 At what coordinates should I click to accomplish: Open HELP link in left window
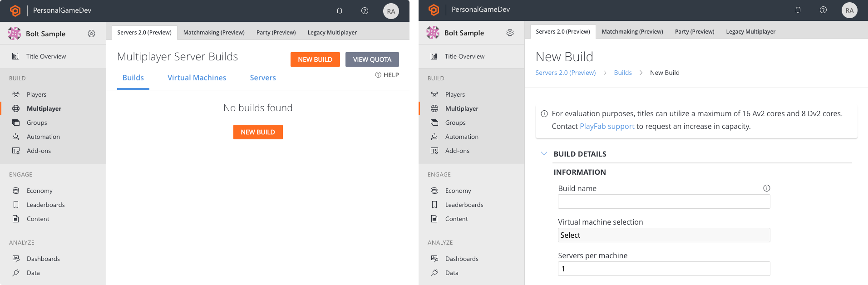point(387,75)
